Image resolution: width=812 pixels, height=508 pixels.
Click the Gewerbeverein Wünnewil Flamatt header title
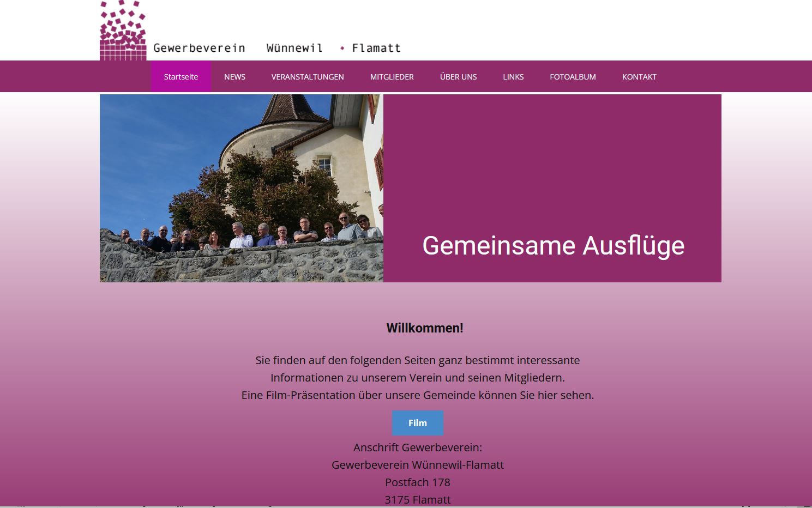pos(277,48)
